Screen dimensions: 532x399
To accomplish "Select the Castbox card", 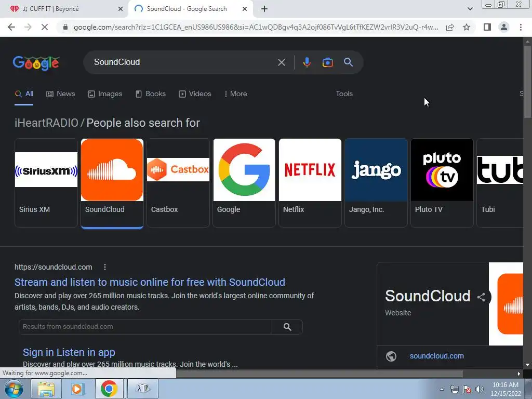I will [x=178, y=182].
